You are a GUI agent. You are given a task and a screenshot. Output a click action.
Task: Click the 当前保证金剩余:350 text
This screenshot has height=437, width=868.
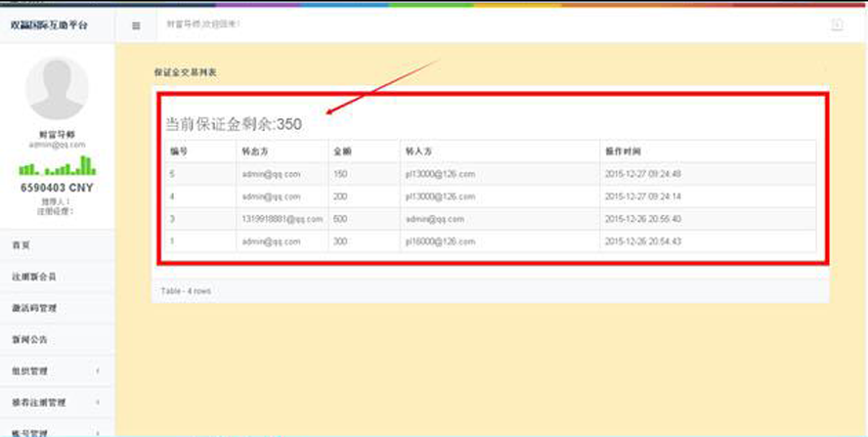click(x=234, y=124)
